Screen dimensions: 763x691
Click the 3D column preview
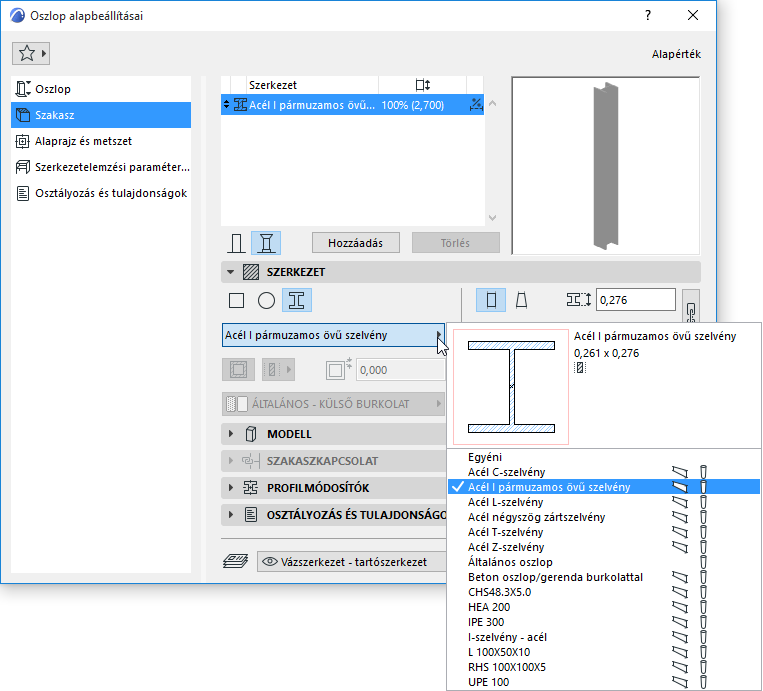(x=605, y=166)
